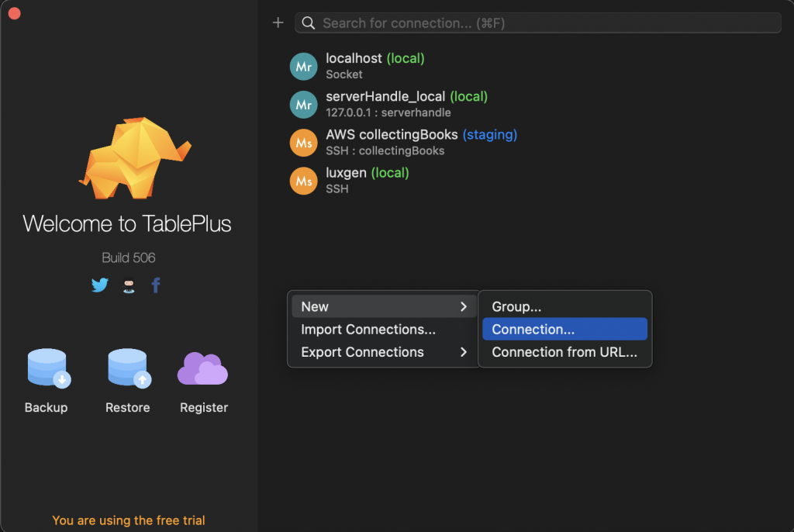The image size is (794, 532).
Task: Open the Export Connections menu item
Action: 384,352
